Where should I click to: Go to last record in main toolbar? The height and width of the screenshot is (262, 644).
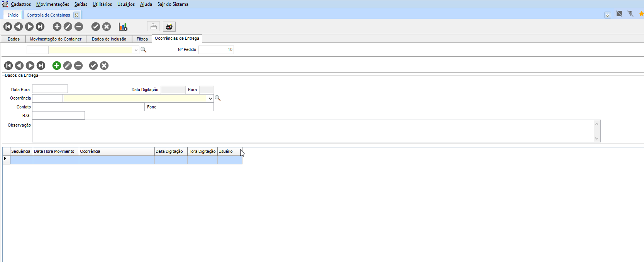coord(40,27)
